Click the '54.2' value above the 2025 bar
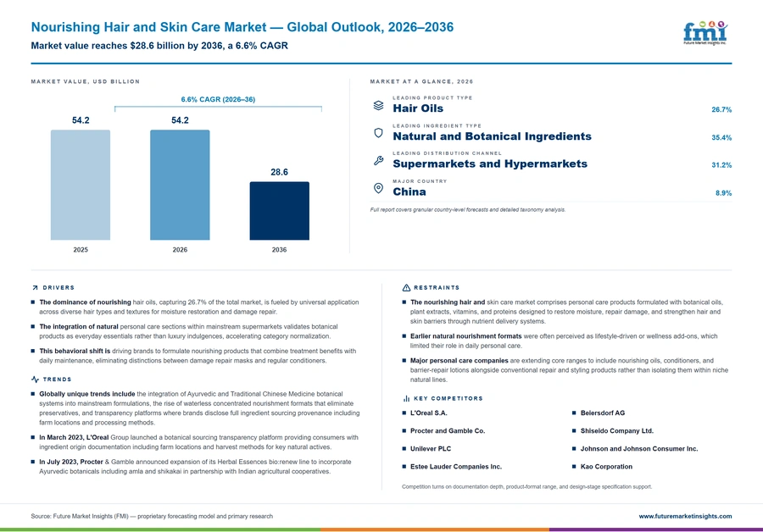 [x=81, y=120]
